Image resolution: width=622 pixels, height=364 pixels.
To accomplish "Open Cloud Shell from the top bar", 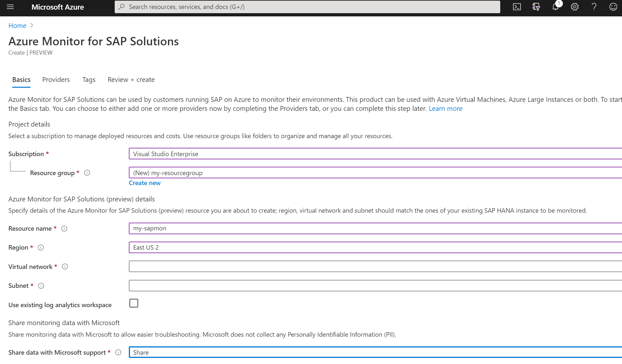I will 517,7.
